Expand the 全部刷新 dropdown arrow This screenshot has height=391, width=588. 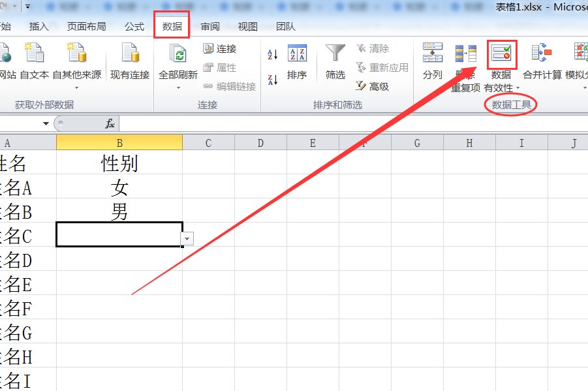tap(178, 86)
